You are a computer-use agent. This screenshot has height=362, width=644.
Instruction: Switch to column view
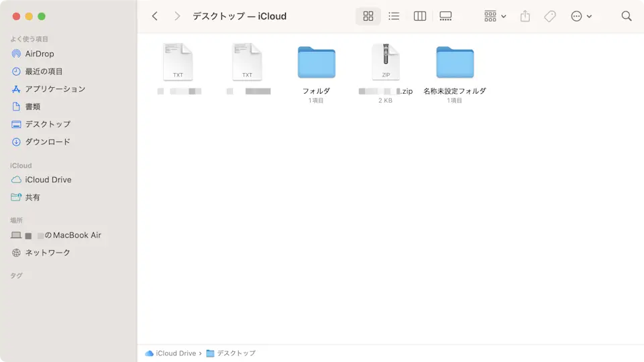[420, 16]
